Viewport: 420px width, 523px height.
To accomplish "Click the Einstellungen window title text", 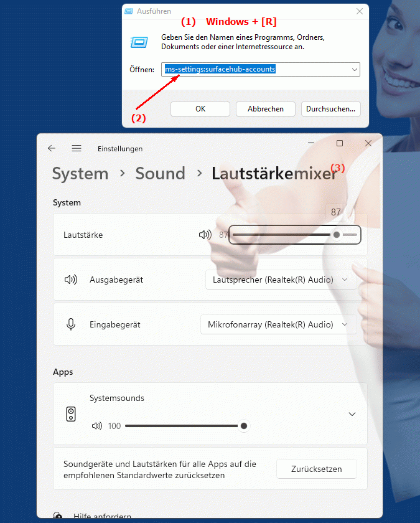I will pyautogui.click(x=120, y=149).
